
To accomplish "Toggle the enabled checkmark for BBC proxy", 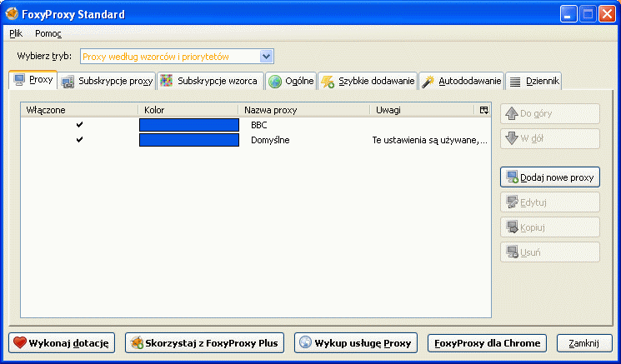I will tap(80, 125).
